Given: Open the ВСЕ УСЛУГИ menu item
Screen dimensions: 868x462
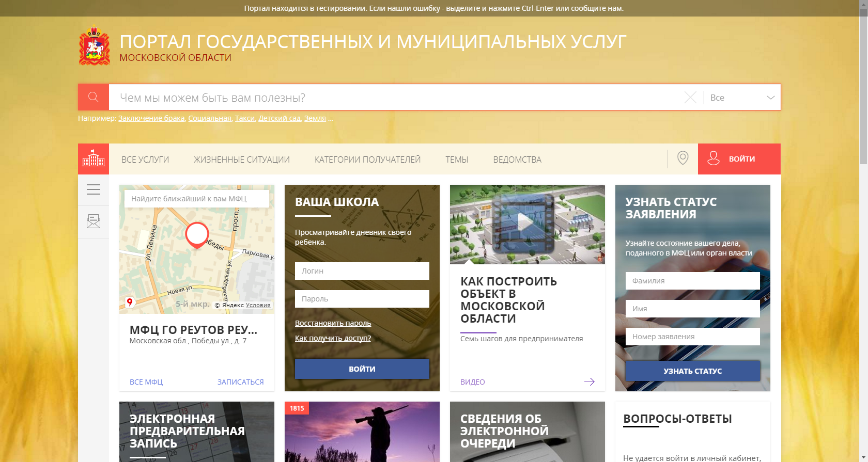Looking at the screenshot, I should point(145,160).
